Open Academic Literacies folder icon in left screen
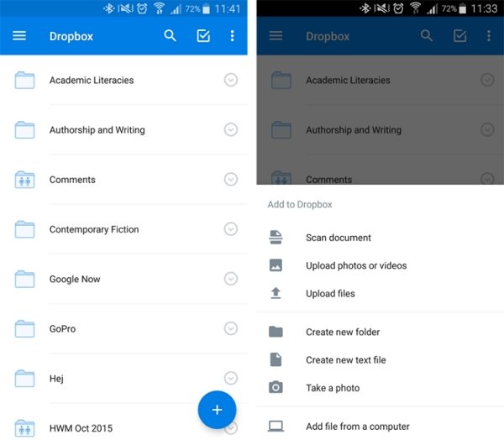 click(24, 80)
